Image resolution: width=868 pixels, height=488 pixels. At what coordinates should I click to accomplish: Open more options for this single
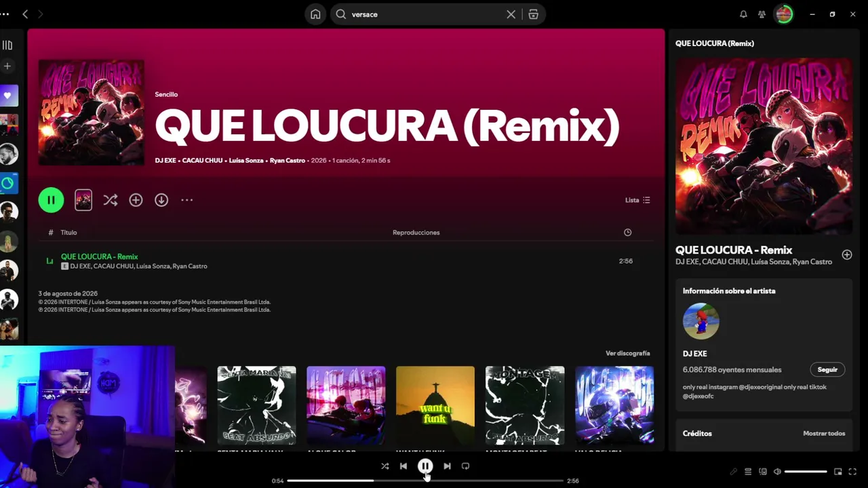187,200
